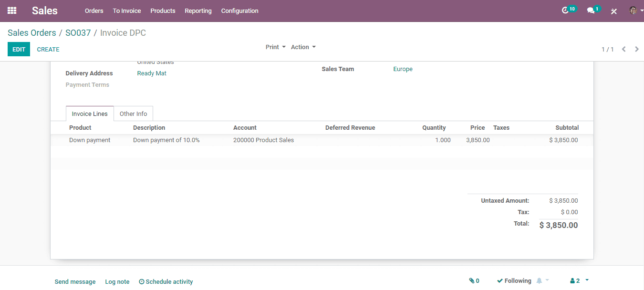The width and height of the screenshot is (644, 290).
Task: Open the apps grid menu icon
Action: [12, 10]
